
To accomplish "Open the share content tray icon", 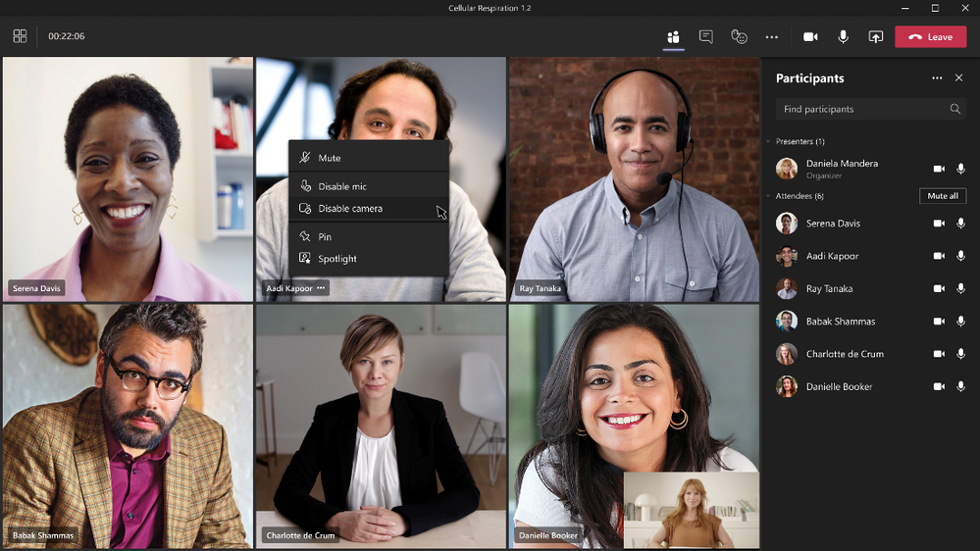I will tap(876, 37).
